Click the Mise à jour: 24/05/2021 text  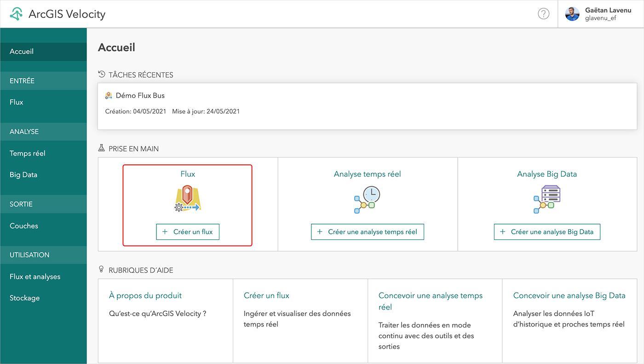[x=206, y=111]
